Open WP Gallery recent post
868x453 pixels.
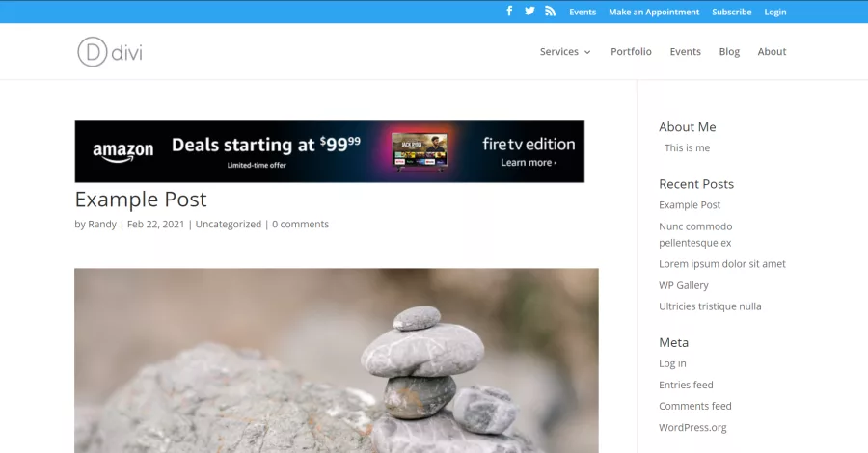pyautogui.click(x=683, y=285)
